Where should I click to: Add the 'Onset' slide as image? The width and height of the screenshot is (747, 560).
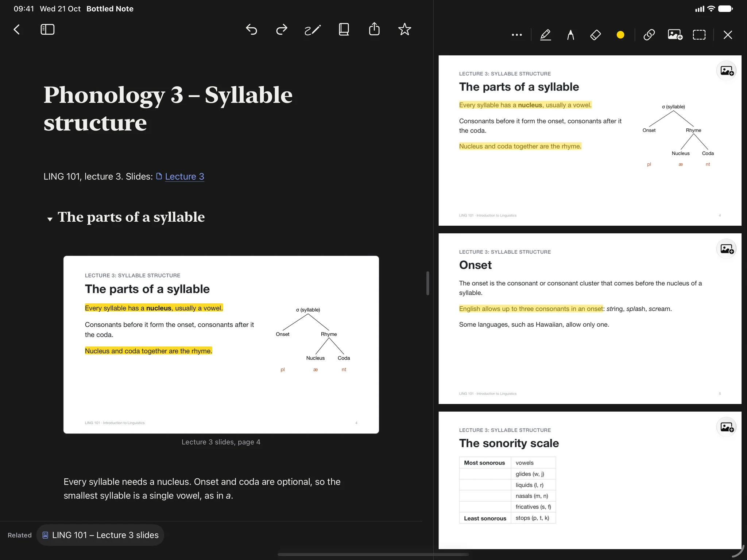point(727,249)
